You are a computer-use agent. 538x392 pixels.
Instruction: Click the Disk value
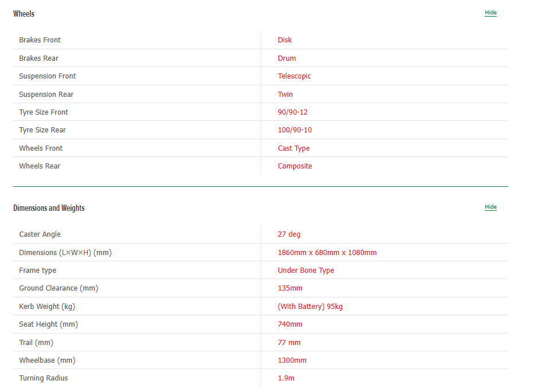tap(285, 40)
